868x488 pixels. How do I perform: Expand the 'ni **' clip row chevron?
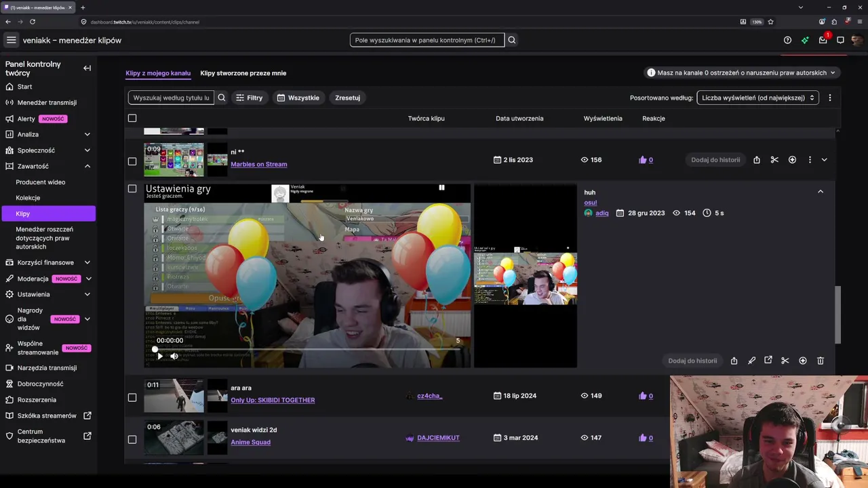coord(824,160)
